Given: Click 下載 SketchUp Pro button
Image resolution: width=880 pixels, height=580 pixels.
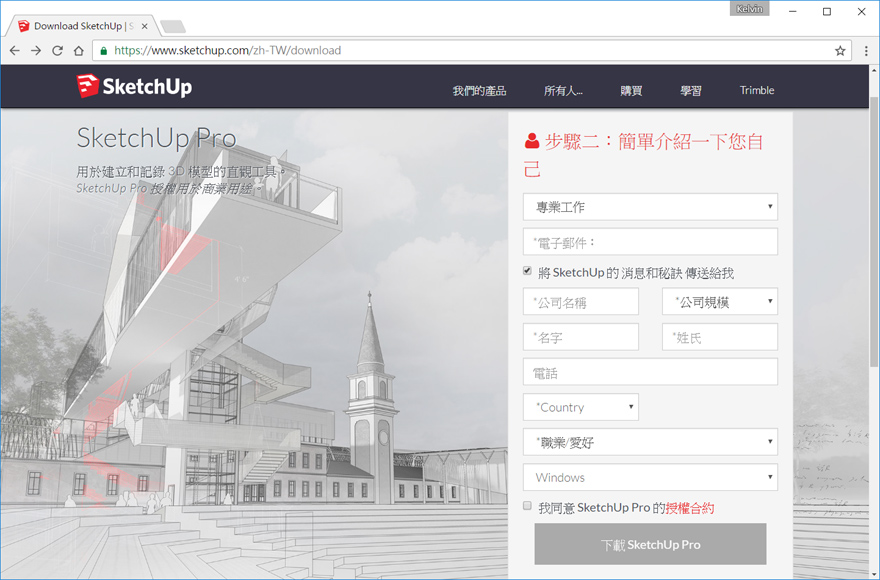Looking at the screenshot, I should (x=650, y=544).
